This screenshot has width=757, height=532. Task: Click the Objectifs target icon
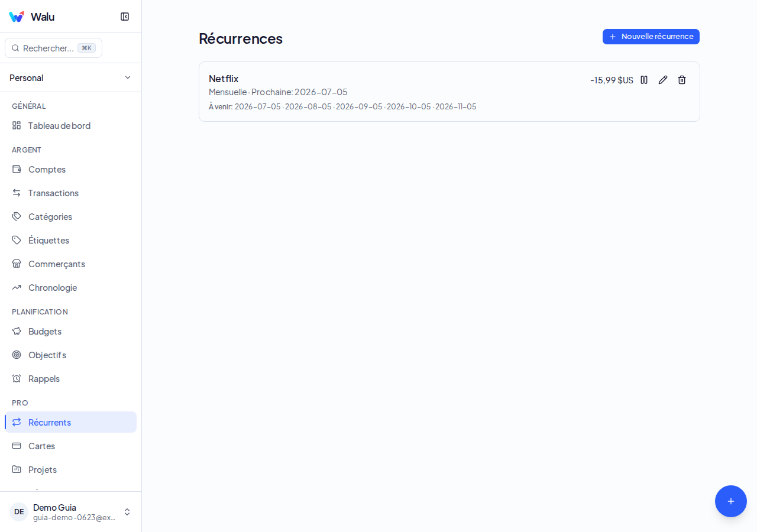click(17, 355)
